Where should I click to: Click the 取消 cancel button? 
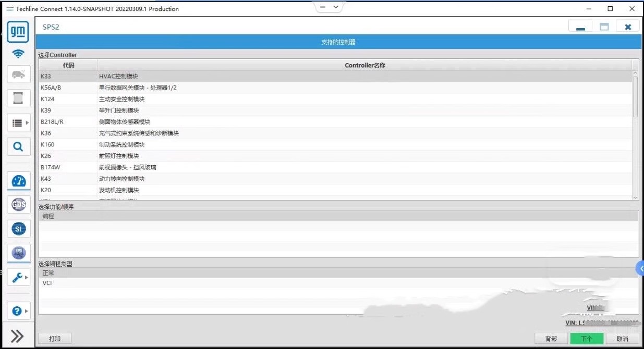[622, 339]
